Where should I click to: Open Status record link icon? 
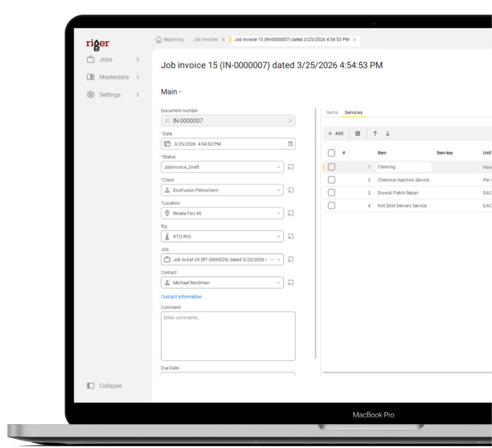click(291, 167)
